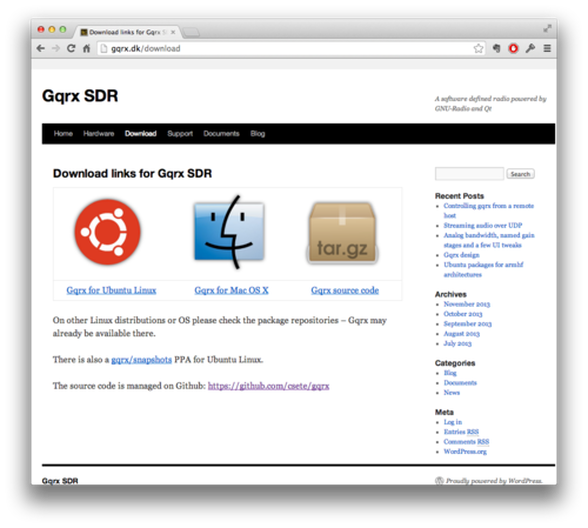The image size is (588, 528).
Task: Click the tar.gz package box image
Action: pos(342,233)
